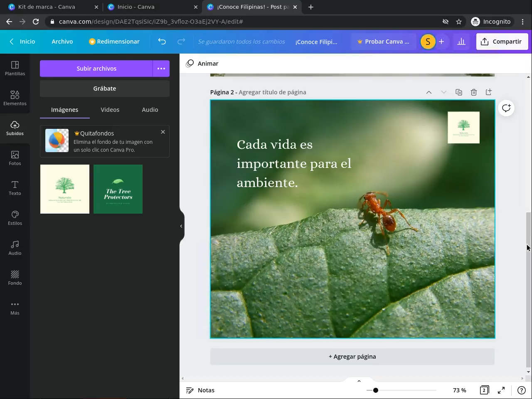Open the Estilos sidebar panel

pyautogui.click(x=15, y=218)
